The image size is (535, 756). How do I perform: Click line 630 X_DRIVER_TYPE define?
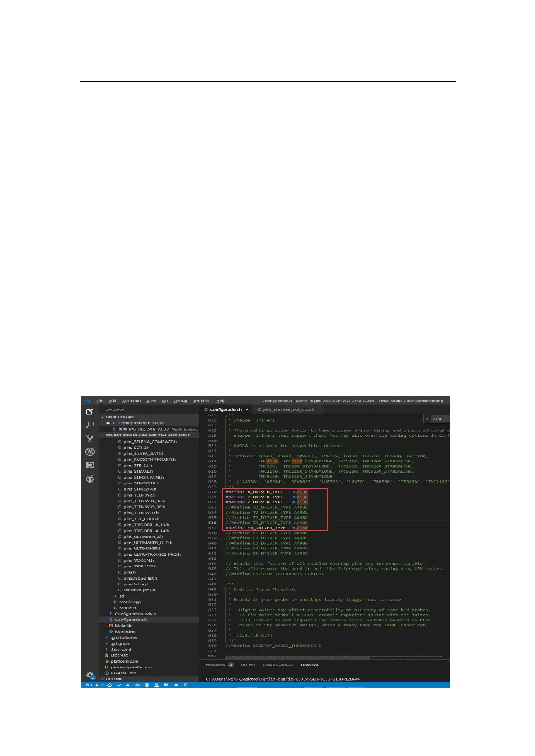[x=266, y=492]
